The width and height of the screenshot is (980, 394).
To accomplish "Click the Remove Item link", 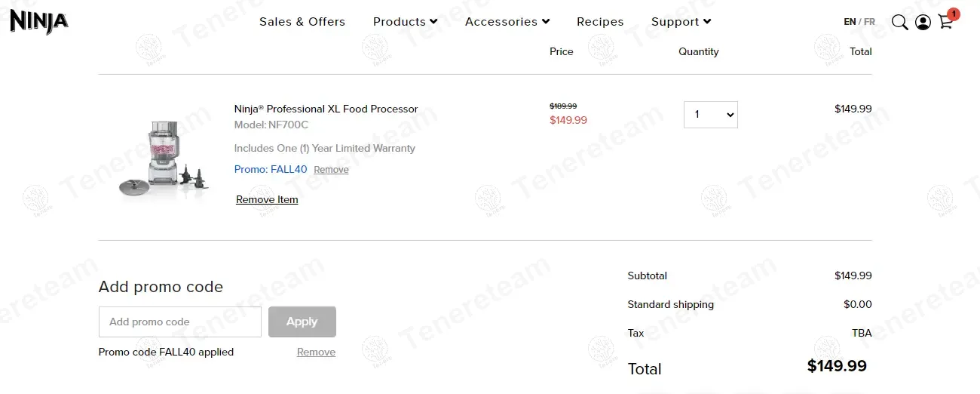I will (267, 199).
